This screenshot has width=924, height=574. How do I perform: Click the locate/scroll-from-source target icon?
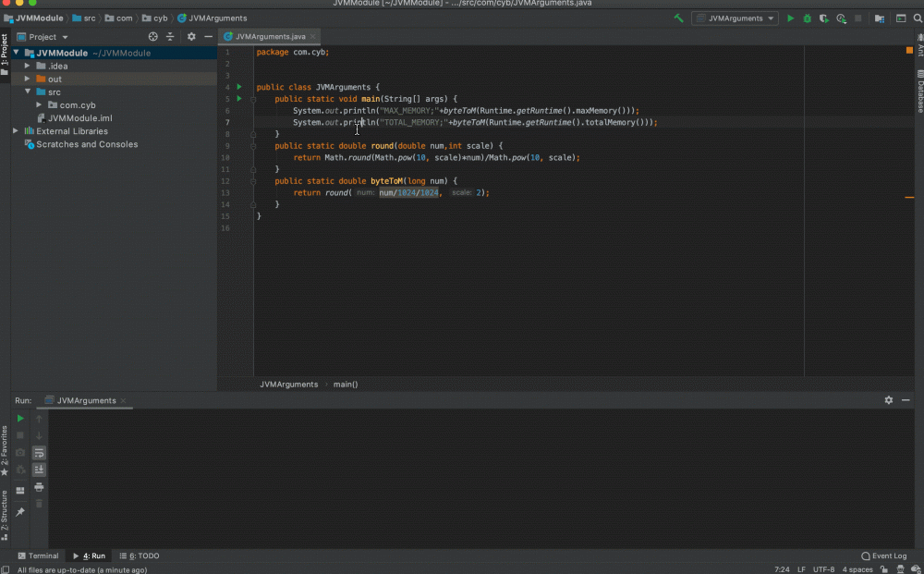pyautogui.click(x=153, y=37)
